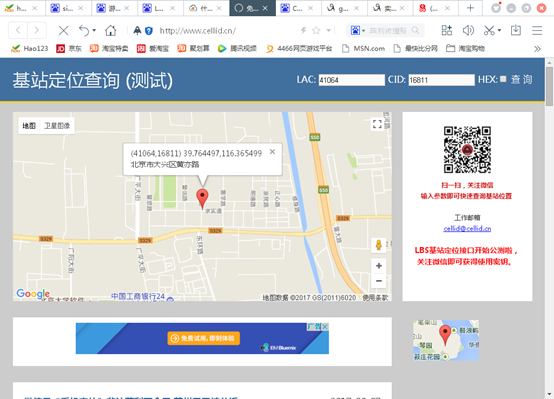Open the map 使用条款 terms link

pyautogui.click(x=375, y=298)
